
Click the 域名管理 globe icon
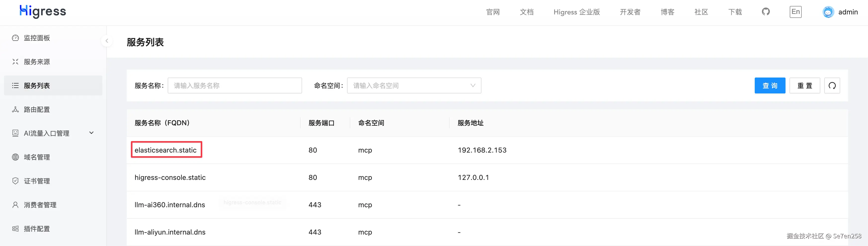point(15,157)
